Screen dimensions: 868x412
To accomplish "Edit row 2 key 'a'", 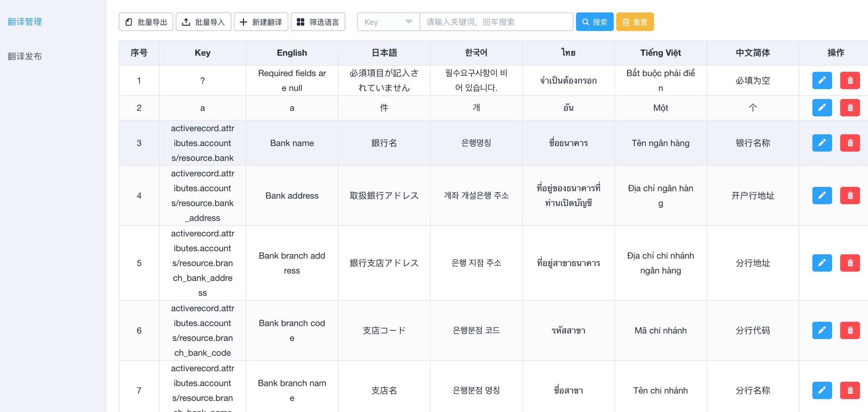I will [822, 108].
